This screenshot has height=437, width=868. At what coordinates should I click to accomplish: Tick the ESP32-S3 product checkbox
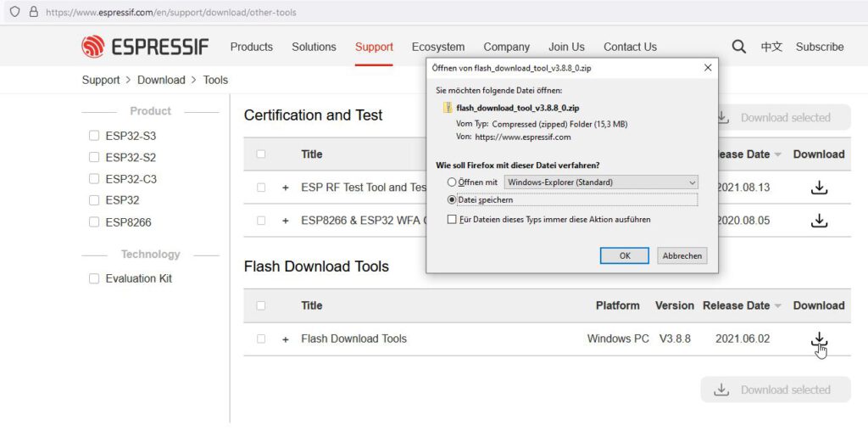[x=94, y=135]
